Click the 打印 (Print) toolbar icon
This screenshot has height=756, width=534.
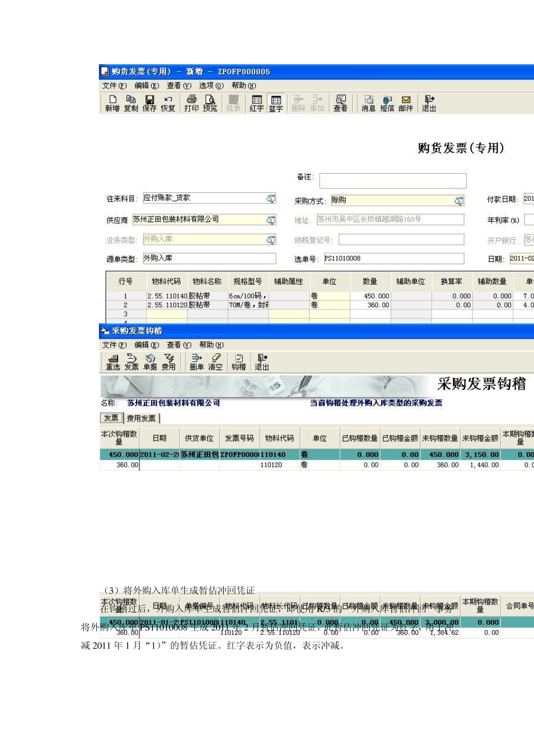(x=191, y=103)
